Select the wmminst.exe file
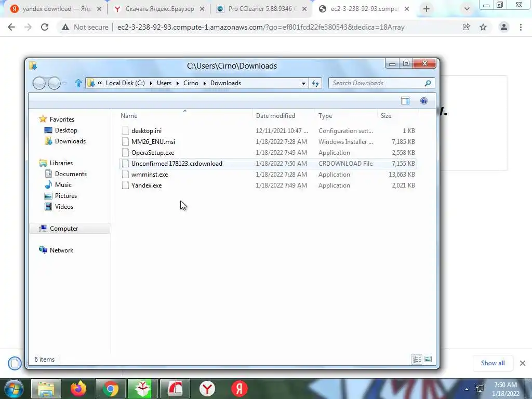Image resolution: width=532 pixels, height=399 pixels. coord(268,175)
